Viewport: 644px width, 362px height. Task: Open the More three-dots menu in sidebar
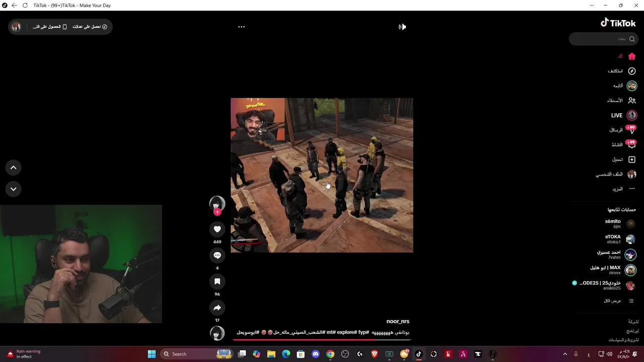point(632,189)
